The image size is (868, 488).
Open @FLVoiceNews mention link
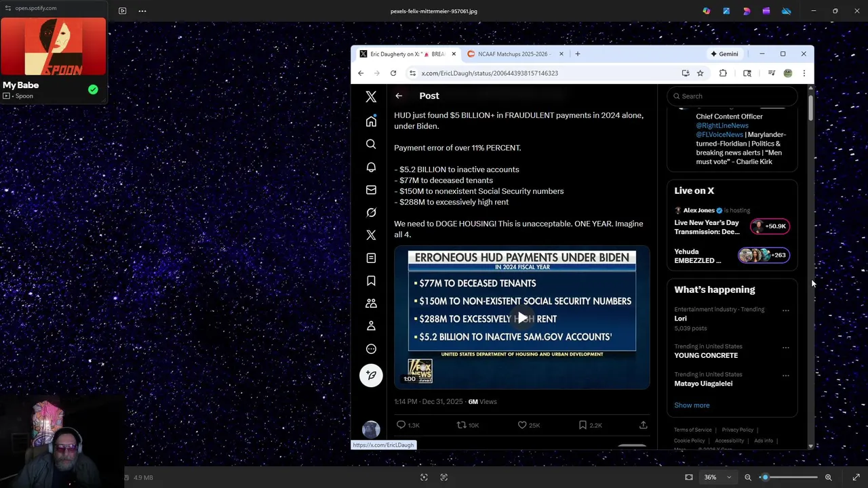[x=719, y=134]
